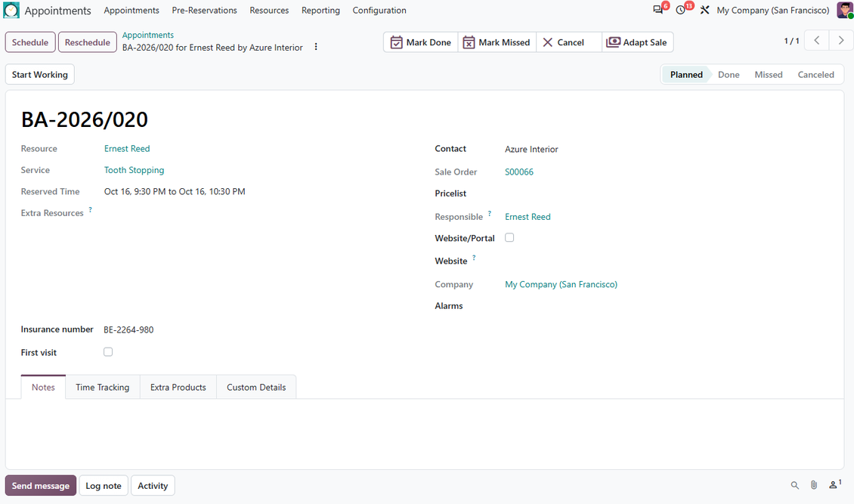Toggle the First visit checkbox
The image size is (854, 504).
[108, 351]
